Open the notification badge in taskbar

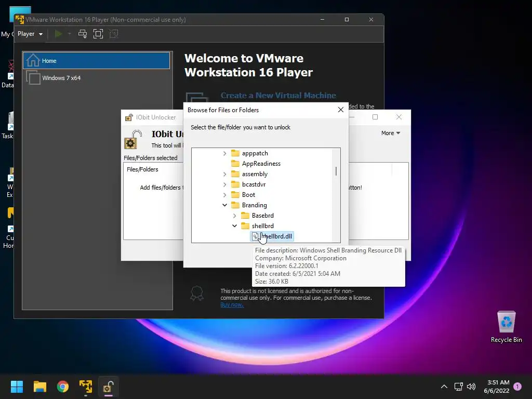(518, 387)
